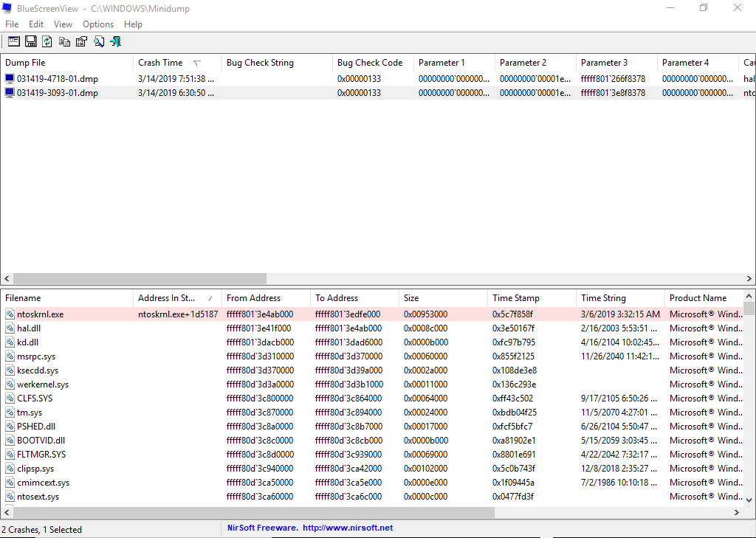Image resolution: width=756 pixels, height=538 pixels.
Task: Click the upper pane scroll-right arrow
Action: 749,279
